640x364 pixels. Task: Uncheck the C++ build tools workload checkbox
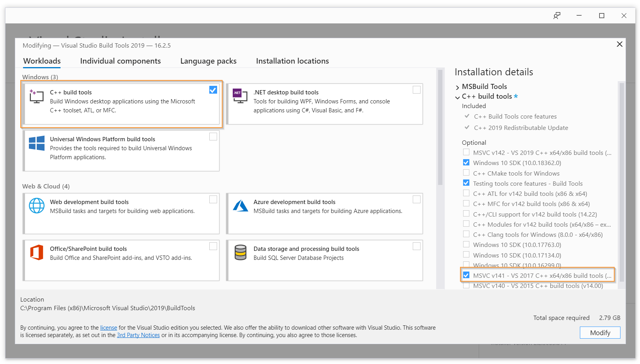pyautogui.click(x=213, y=90)
